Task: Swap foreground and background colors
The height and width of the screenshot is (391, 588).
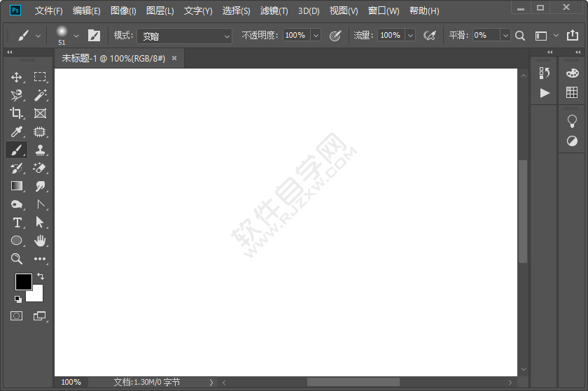Action: click(x=41, y=276)
